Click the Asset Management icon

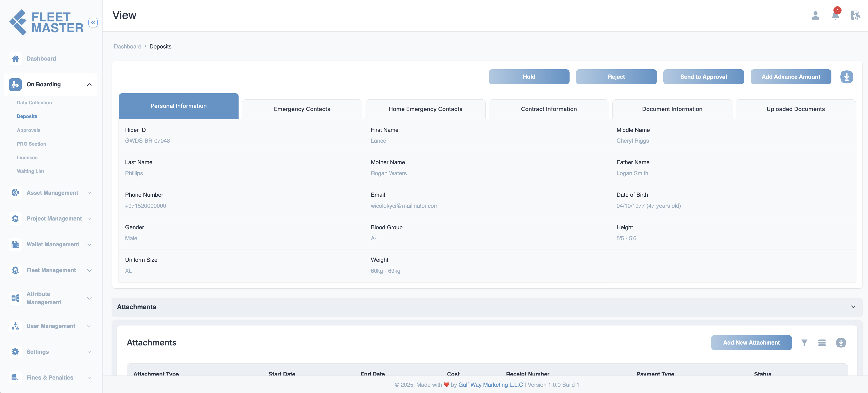[x=15, y=193]
